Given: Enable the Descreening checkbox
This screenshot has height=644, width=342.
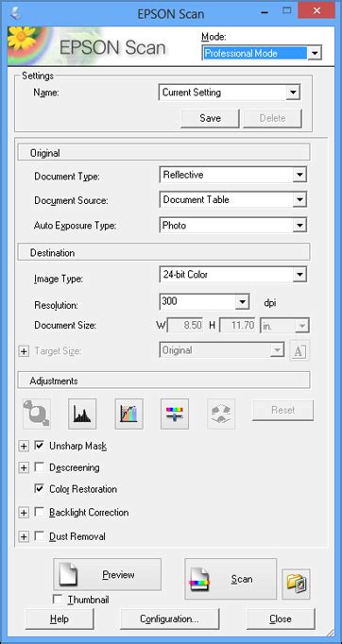Looking at the screenshot, I should [40, 467].
